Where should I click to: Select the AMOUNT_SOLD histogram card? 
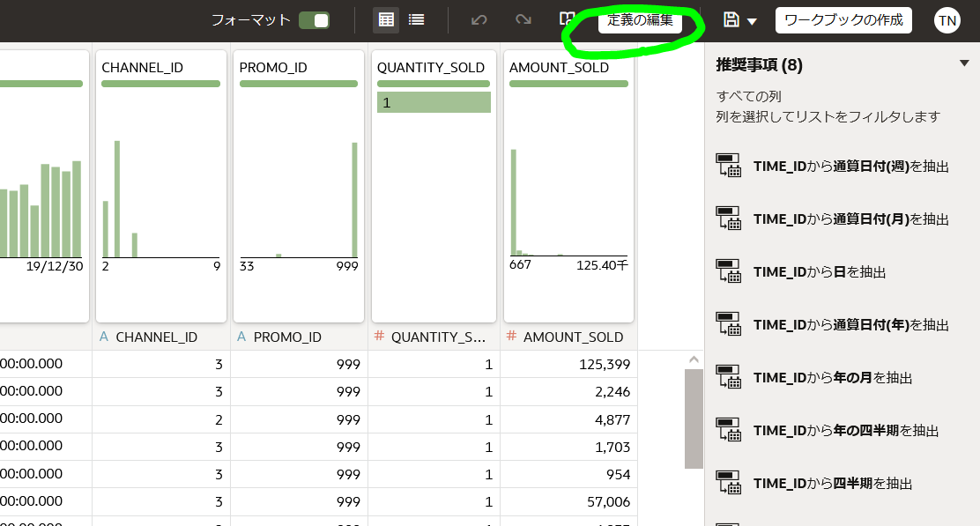[568, 186]
